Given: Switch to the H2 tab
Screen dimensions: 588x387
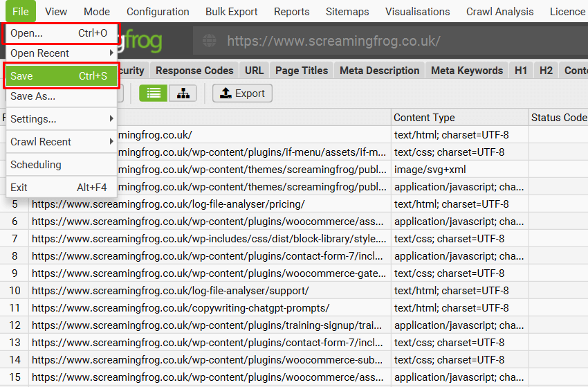Looking at the screenshot, I should [x=546, y=71].
